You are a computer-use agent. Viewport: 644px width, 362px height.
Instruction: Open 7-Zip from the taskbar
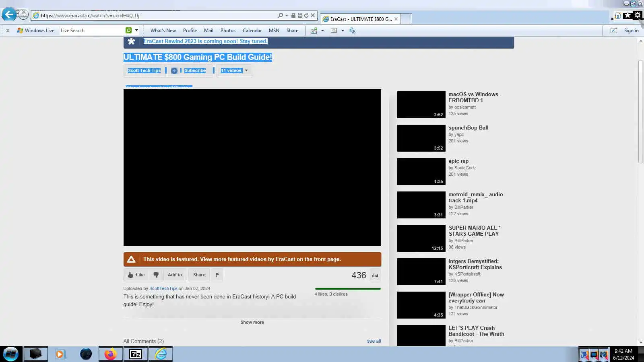pyautogui.click(x=135, y=354)
